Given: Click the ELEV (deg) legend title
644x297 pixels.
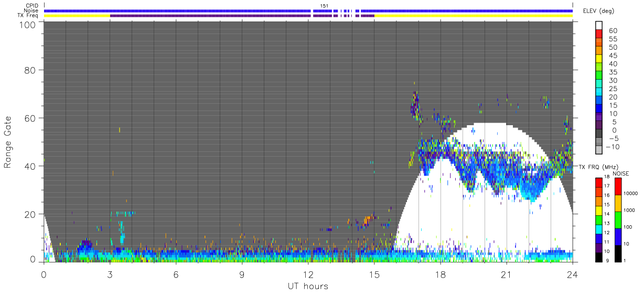Looking at the screenshot, I should click(x=597, y=10).
